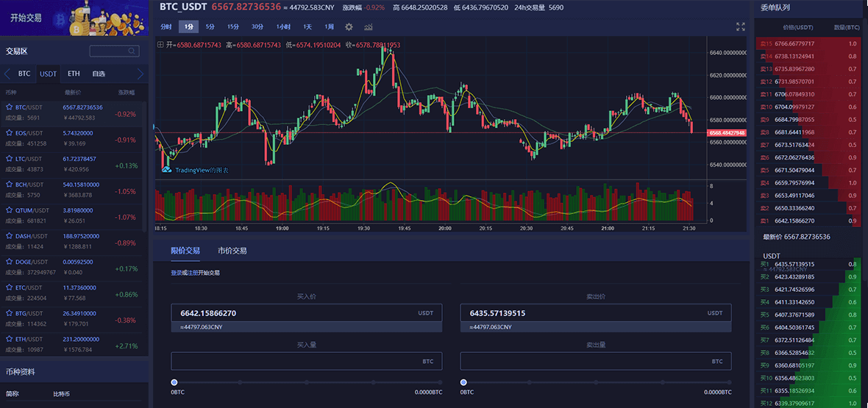Image resolution: width=868 pixels, height=408 pixels.
Task: Star the EOS/USDT pair
Action: (x=10, y=132)
